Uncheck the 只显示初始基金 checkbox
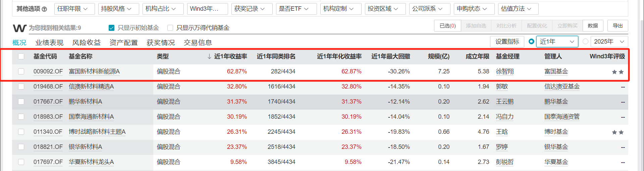 [x=112, y=28]
